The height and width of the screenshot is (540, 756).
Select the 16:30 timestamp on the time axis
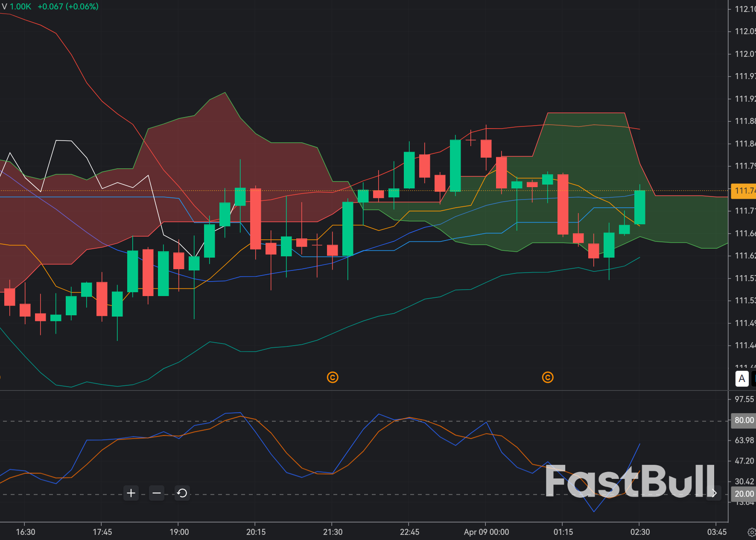[25, 532]
